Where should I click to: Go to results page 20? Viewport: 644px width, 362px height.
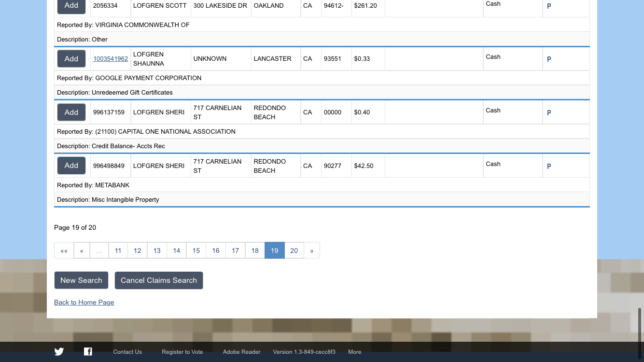click(294, 251)
